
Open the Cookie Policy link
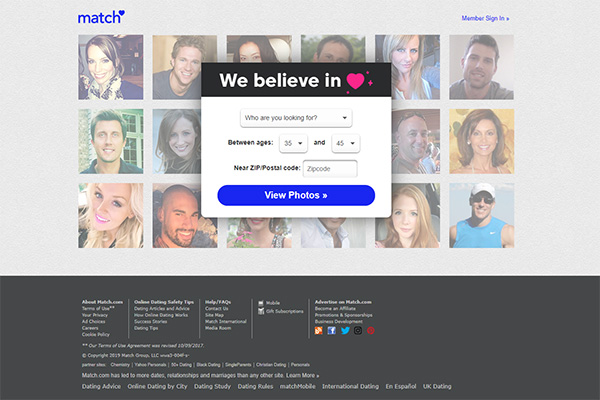coord(96,335)
